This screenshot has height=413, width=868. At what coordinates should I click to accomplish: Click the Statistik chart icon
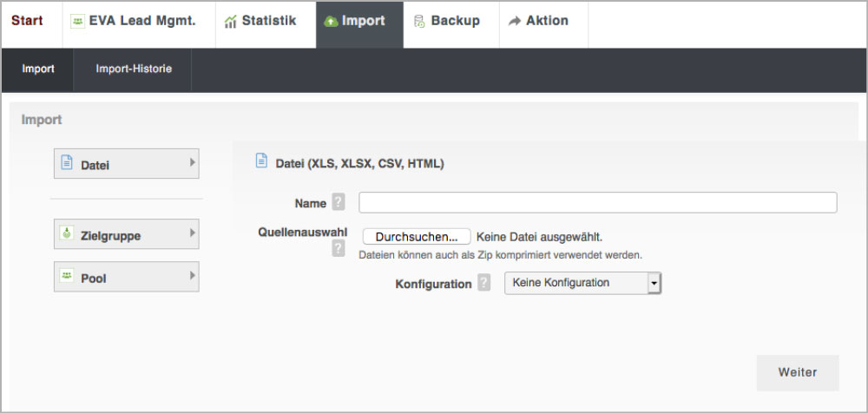click(230, 22)
